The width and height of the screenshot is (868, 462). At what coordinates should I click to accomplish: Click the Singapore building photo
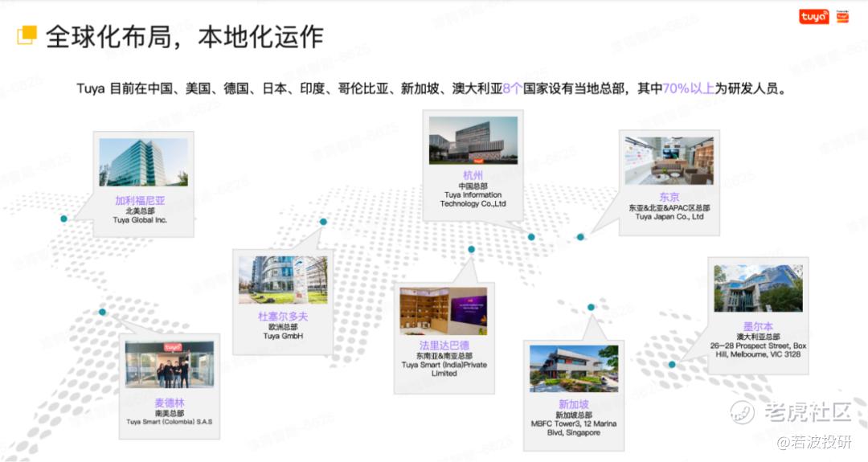574,369
